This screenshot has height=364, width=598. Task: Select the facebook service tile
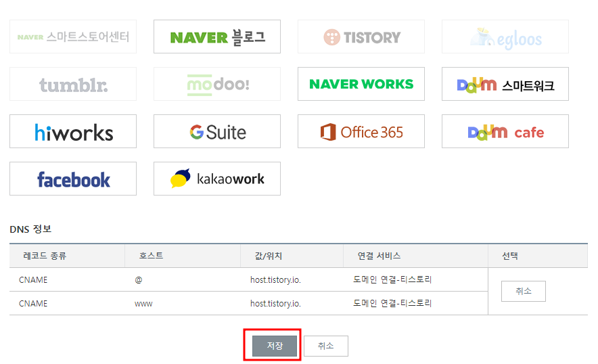pyautogui.click(x=73, y=179)
